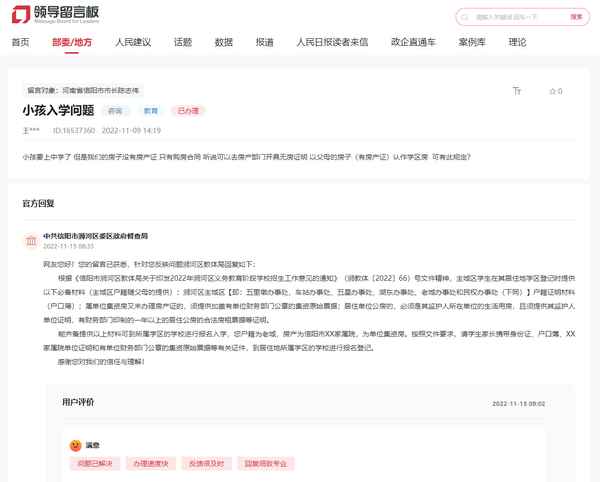Image resolution: width=600 pixels, height=482 pixels.
Task: Click the blue 教育 tag
Action: coord(151,111)
